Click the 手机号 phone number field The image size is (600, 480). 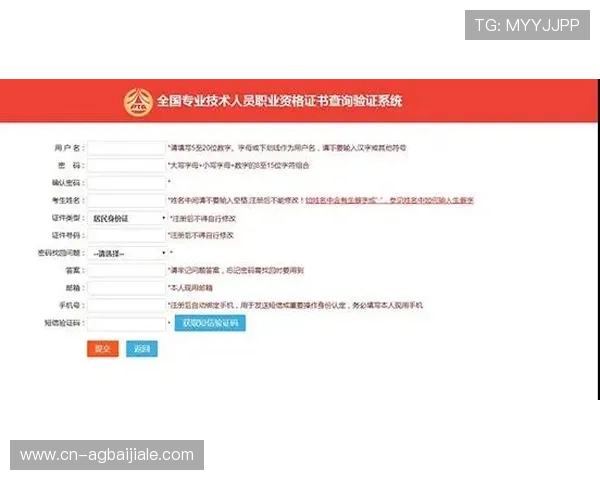[126, 305]
